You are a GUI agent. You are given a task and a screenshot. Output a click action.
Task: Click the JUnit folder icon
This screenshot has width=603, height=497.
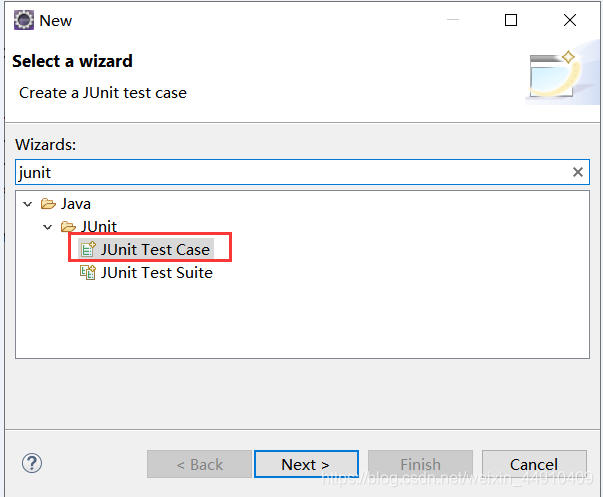tap(68, 227)
